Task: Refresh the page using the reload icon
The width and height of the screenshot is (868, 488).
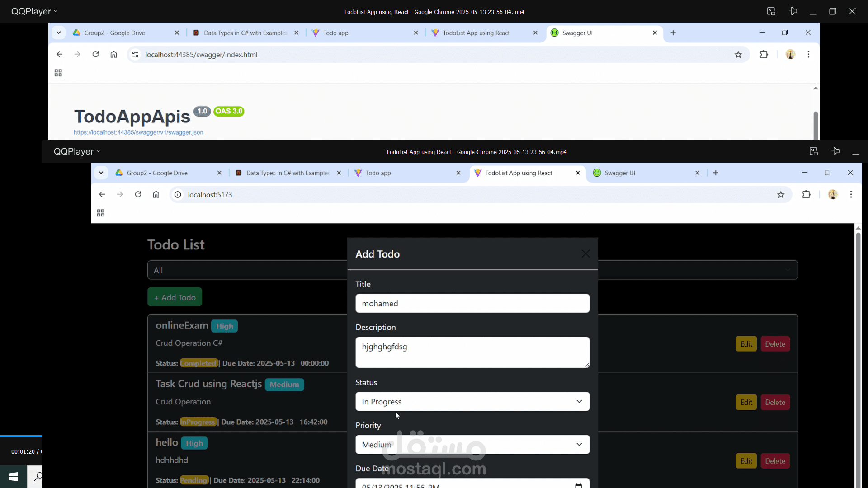Action: point(138,194)
